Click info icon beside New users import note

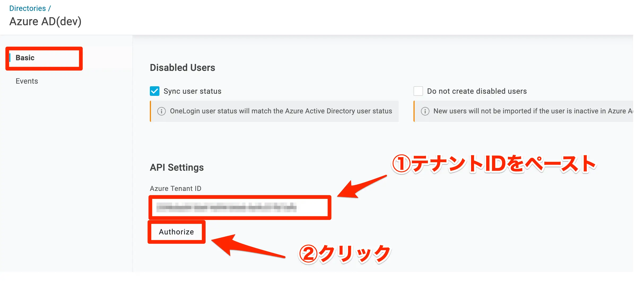pyautogui.click(x=425, y=111)
